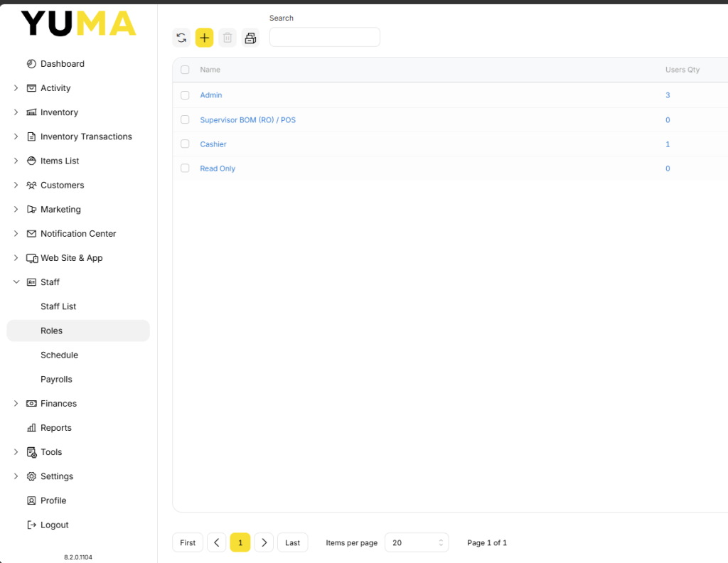The height and width of the screenshot is (563, 728).
Task: Click Cashier users quantity 1
Action: click(x=668, y=144)
